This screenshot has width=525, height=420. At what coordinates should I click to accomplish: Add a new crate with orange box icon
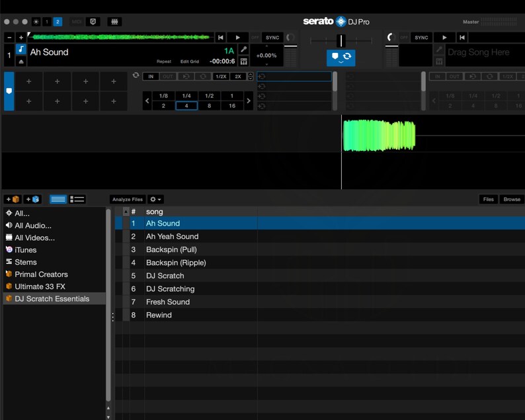coord(13,199)
